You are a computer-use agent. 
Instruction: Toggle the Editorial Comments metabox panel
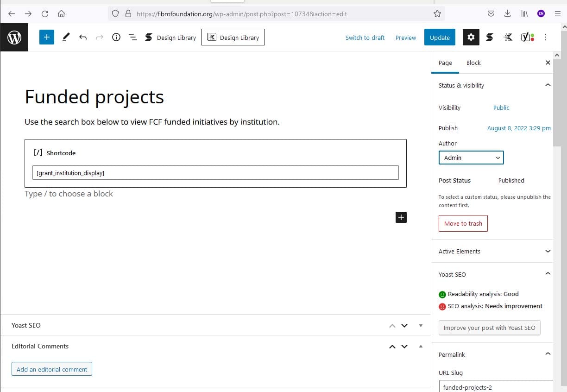point(421,346)
